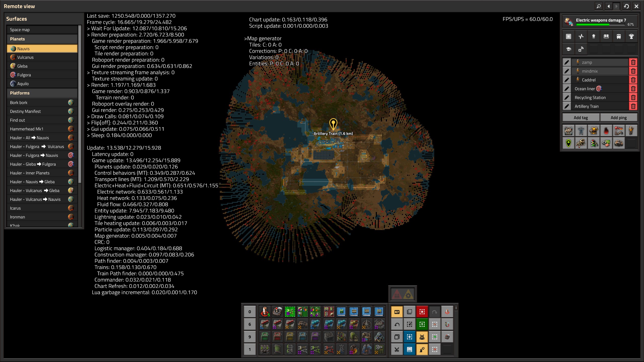Click the Add ping button

coord(619,118)
